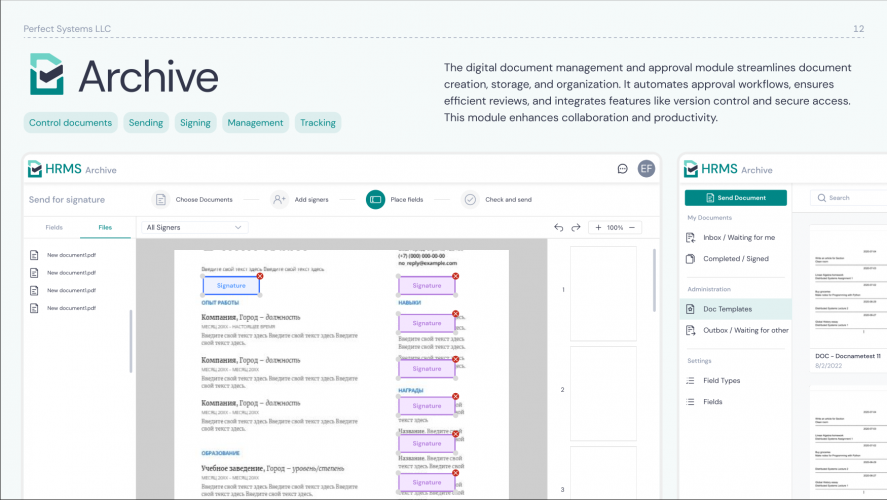This screenshot has width=887, height=500.
Task: Click the HRMS Archive logo in signing window
Action: click(x=72, y=169)
